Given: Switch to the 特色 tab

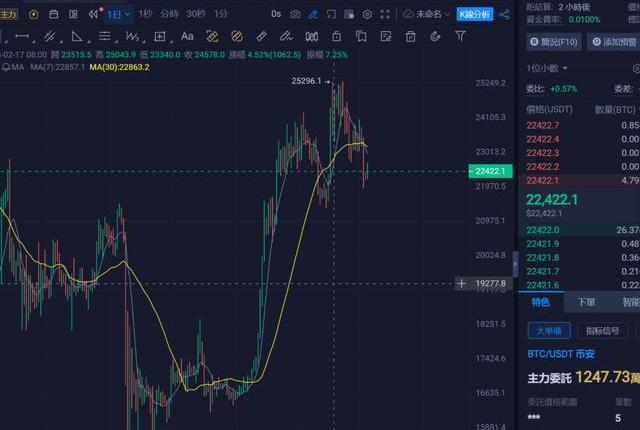Looking at the screenshot, I should click(541, 302).
